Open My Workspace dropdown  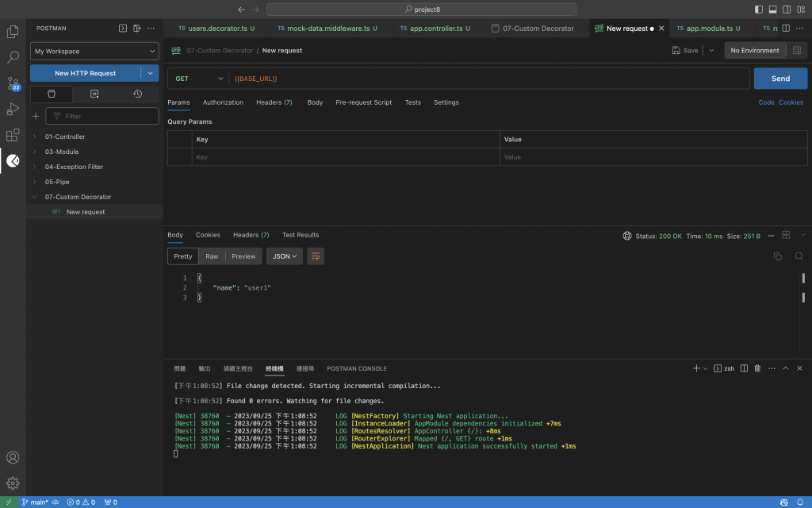[94, 52]
